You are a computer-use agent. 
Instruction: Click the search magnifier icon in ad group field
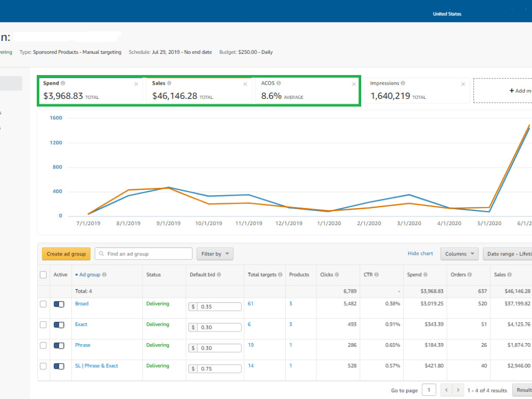[101, 254]
